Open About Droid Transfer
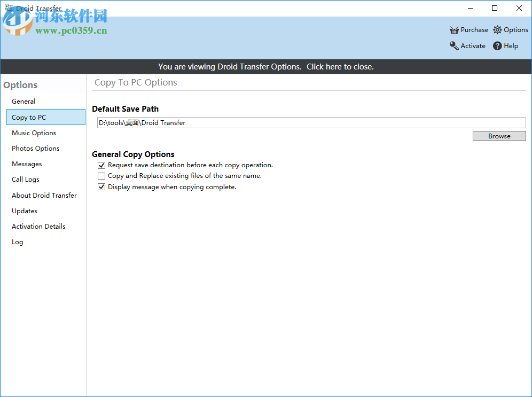Image resolution: width=532 pixels, height=397 pixels. pyautogui.click(x=44, y=195)
